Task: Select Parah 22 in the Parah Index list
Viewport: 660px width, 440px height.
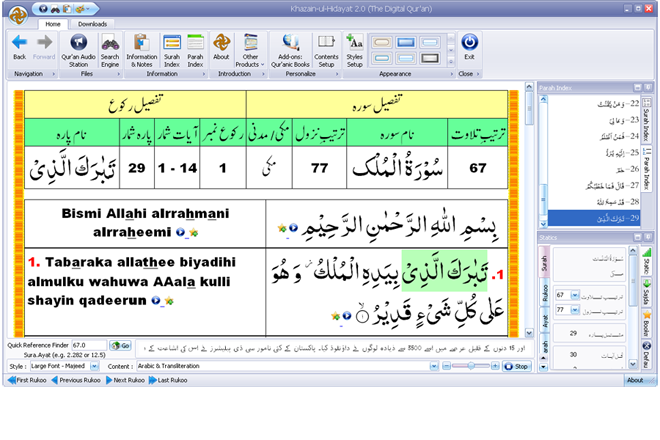Action: coord(594,104)
